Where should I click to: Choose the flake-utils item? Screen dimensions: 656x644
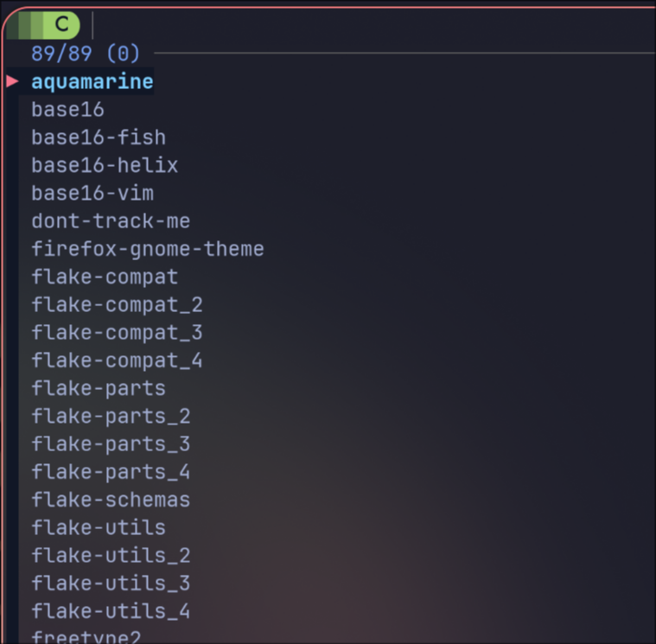(99, 527)
